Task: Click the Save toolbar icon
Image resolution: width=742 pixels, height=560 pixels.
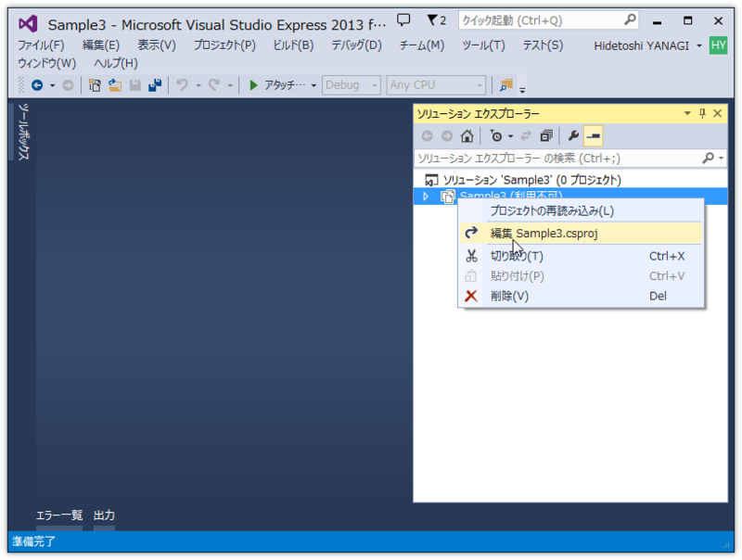Action: tap(134, 85)
